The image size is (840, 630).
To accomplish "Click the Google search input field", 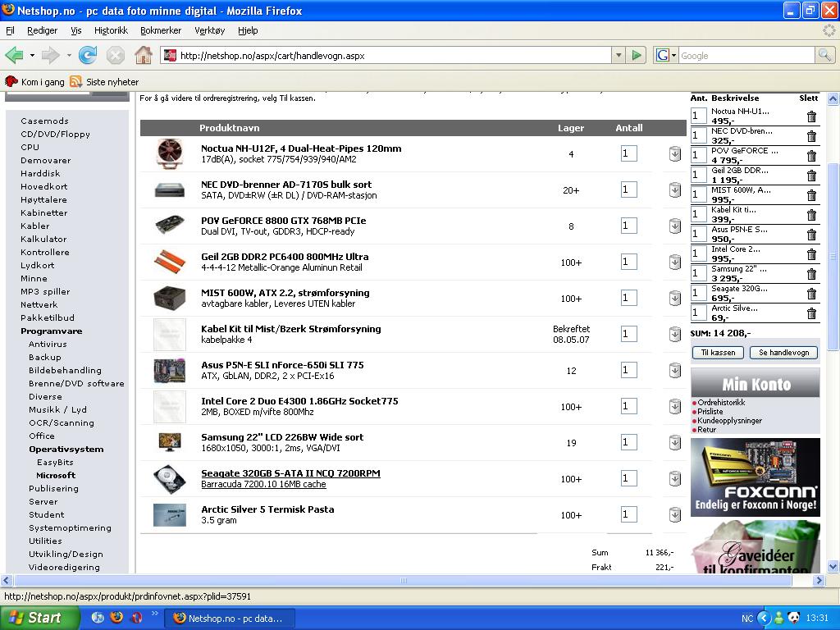I will pyautogui.click(x=746, y=55).
